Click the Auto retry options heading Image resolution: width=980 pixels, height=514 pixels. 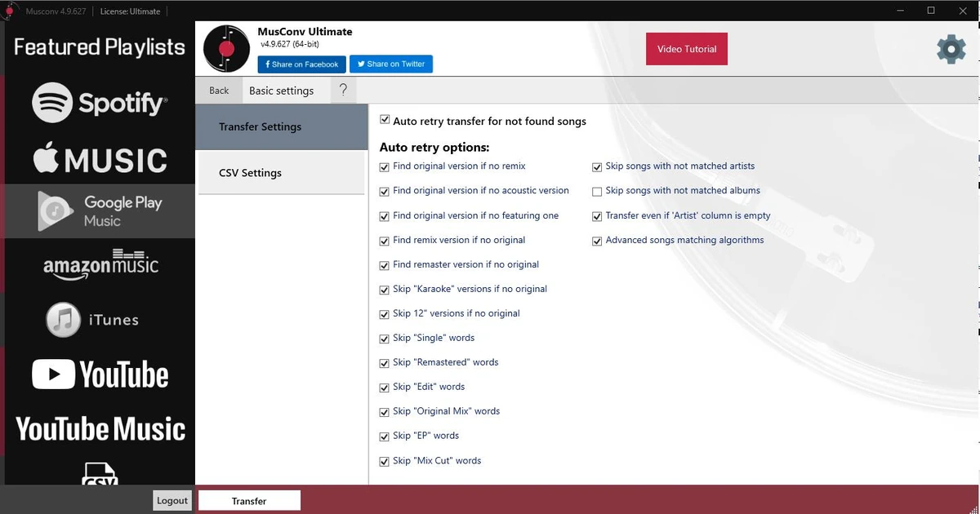(x=434, y=148)
